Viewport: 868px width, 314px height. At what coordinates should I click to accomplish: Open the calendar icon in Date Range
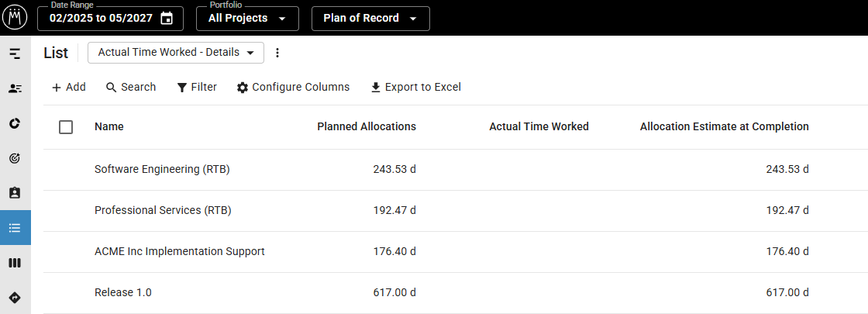click(x=166, y=19)
